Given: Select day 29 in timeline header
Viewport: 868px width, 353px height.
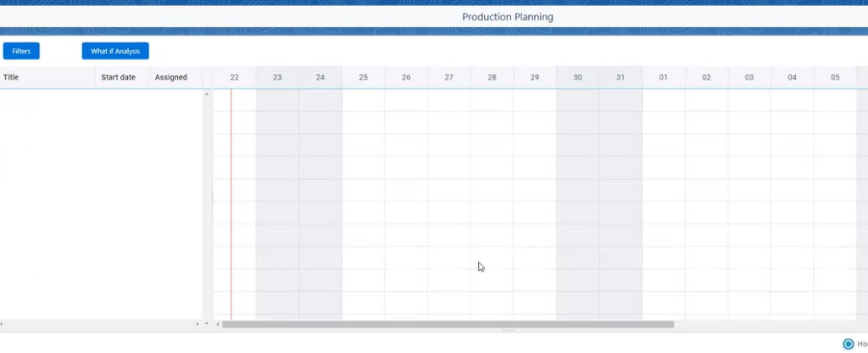Looking at the screenshot, I should click(535, 77).
